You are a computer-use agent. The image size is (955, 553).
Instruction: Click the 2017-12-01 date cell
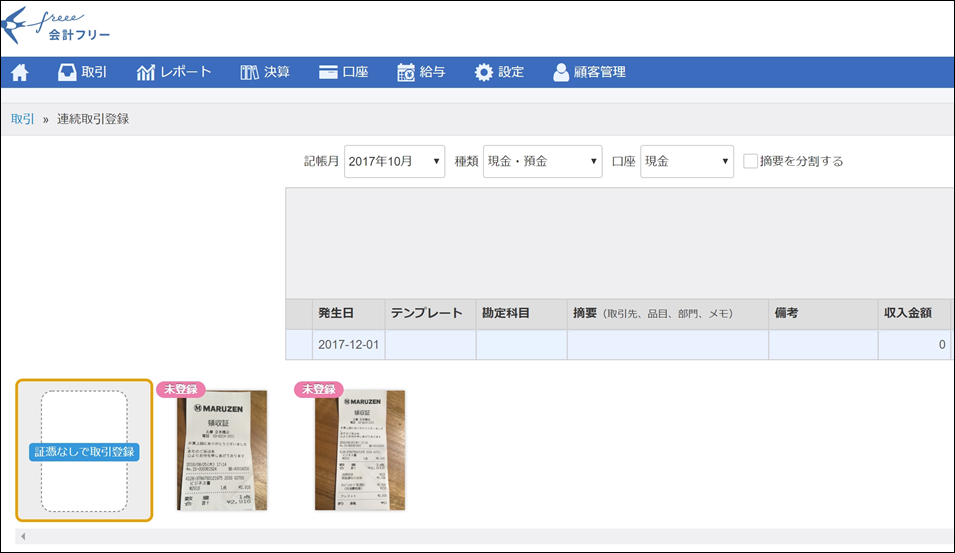tap(348, 345)
